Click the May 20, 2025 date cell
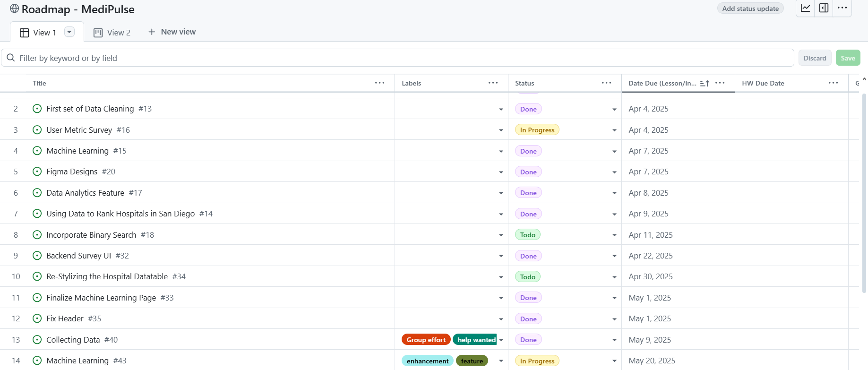This screenshot has width=868, height=370. click(x=678, y=361)
